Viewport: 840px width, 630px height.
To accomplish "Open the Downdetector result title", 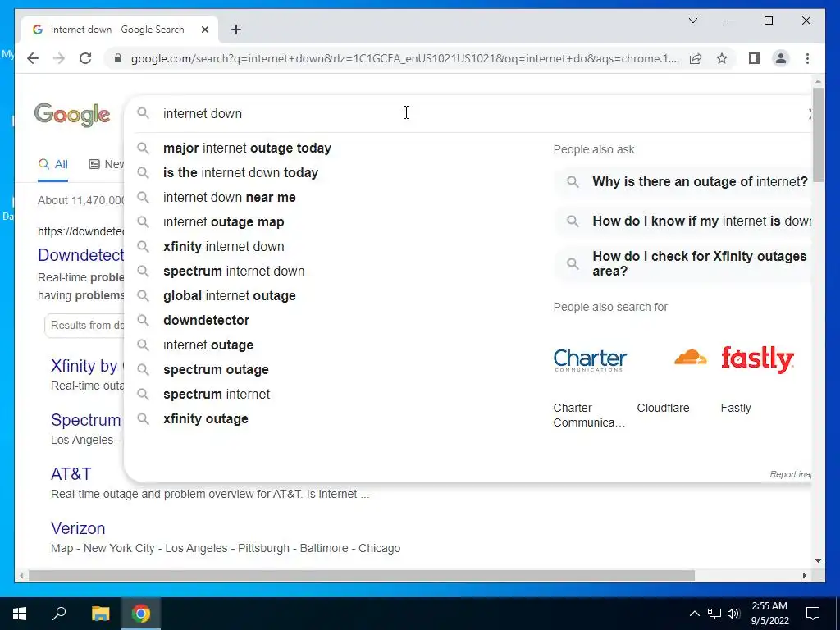I will [x=81, y=255].
